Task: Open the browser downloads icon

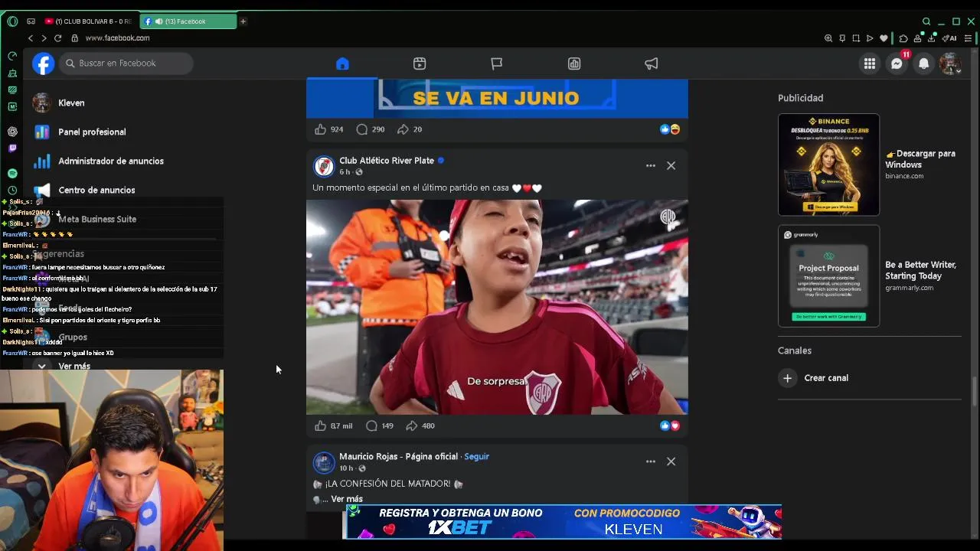Action: (x=931, y=38)
